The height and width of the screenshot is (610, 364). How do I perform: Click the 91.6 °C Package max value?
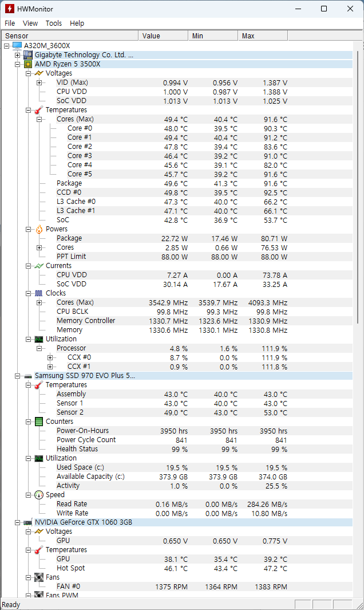pyautogui.click(x=275, y=184)
